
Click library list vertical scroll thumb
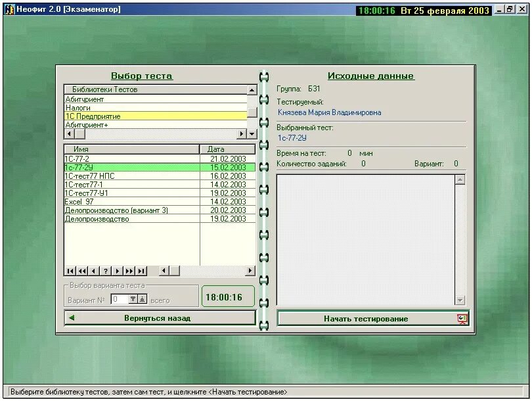[x=252, y=112]
